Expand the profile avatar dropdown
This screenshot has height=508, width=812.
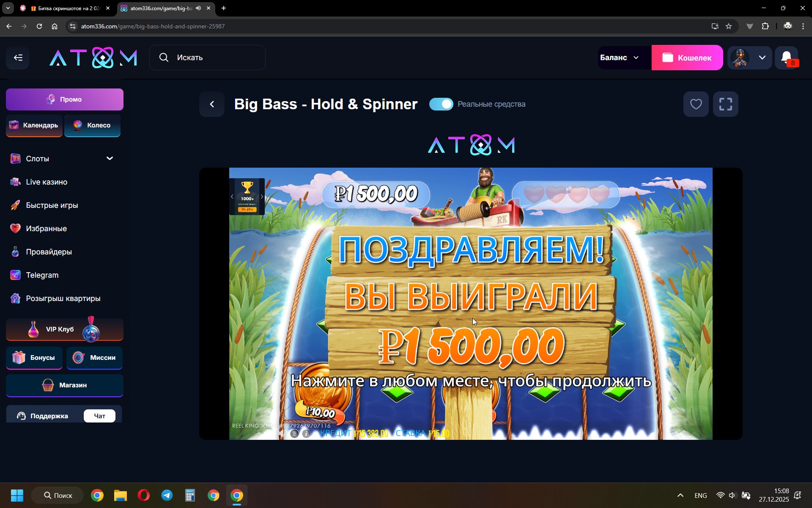pos(762,58)
